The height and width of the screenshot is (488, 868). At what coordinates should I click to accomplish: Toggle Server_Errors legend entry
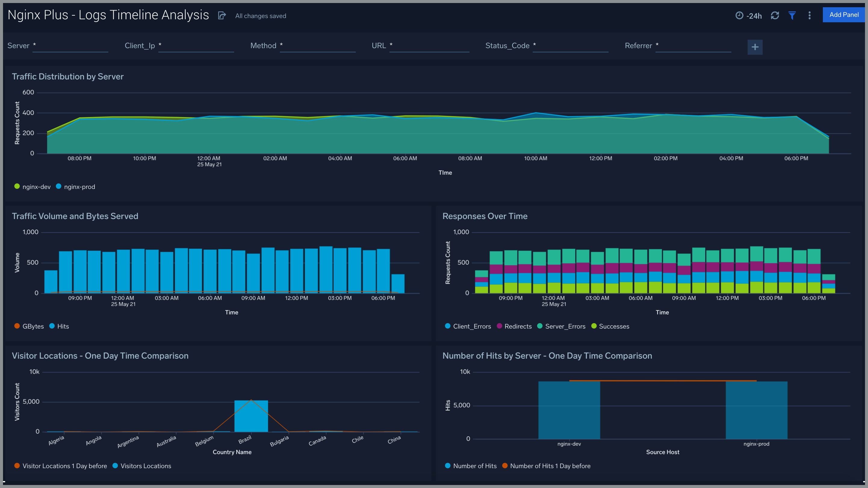point(565,326)
